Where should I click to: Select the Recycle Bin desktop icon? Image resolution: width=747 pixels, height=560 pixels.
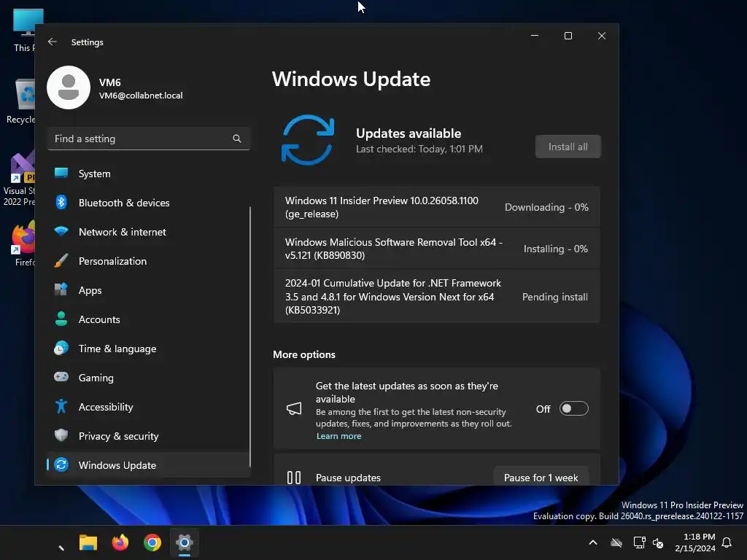[x=21, y=101]
